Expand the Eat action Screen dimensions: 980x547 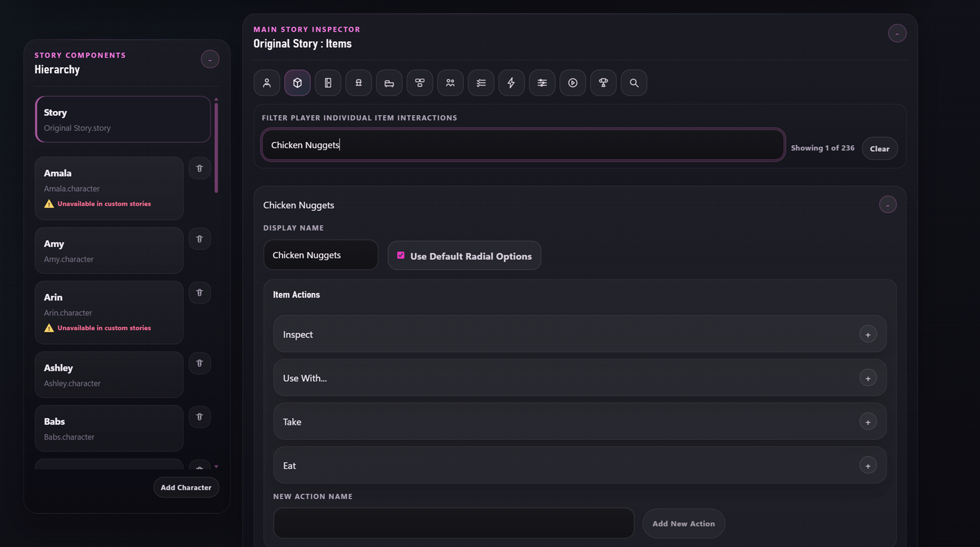point(868,465)
